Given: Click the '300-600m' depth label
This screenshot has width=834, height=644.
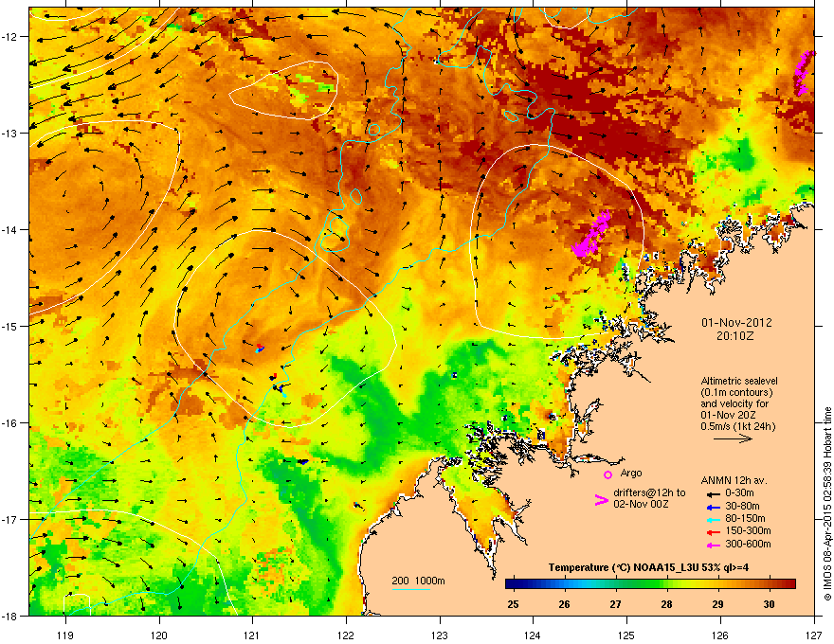Looking at the screenshot, I should coord(748,545).
